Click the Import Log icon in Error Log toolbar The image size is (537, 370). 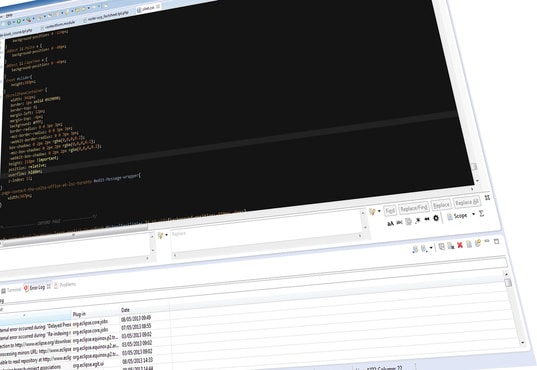(424, 249)
